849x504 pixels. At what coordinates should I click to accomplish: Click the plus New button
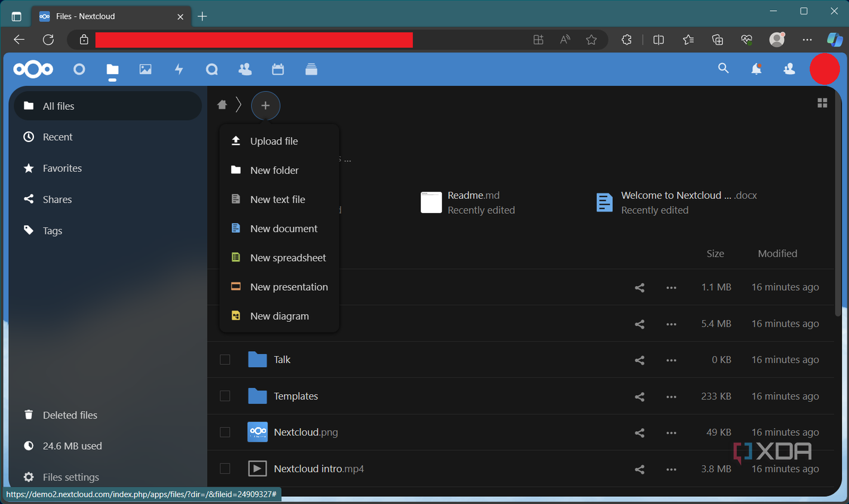click(x=266, y=106)
